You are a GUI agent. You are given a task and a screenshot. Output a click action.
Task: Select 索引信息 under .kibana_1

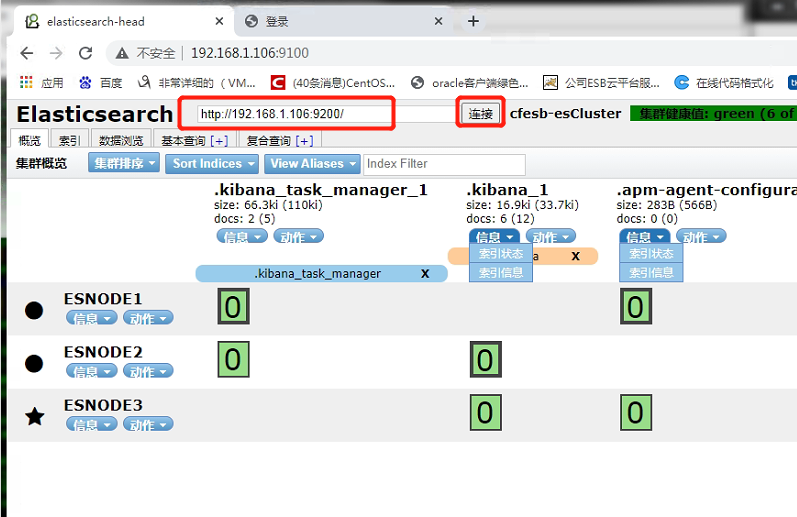click(x=501, y=272)
